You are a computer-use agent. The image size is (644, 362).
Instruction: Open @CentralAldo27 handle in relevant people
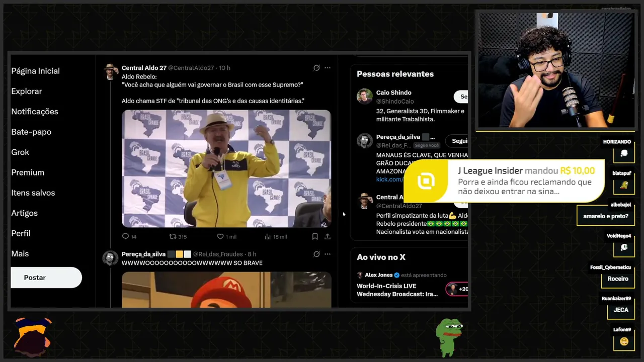point(399,206)
